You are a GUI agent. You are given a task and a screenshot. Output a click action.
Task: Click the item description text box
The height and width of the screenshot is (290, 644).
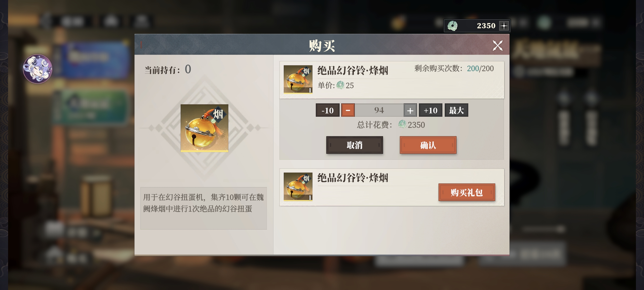(204, 208)
